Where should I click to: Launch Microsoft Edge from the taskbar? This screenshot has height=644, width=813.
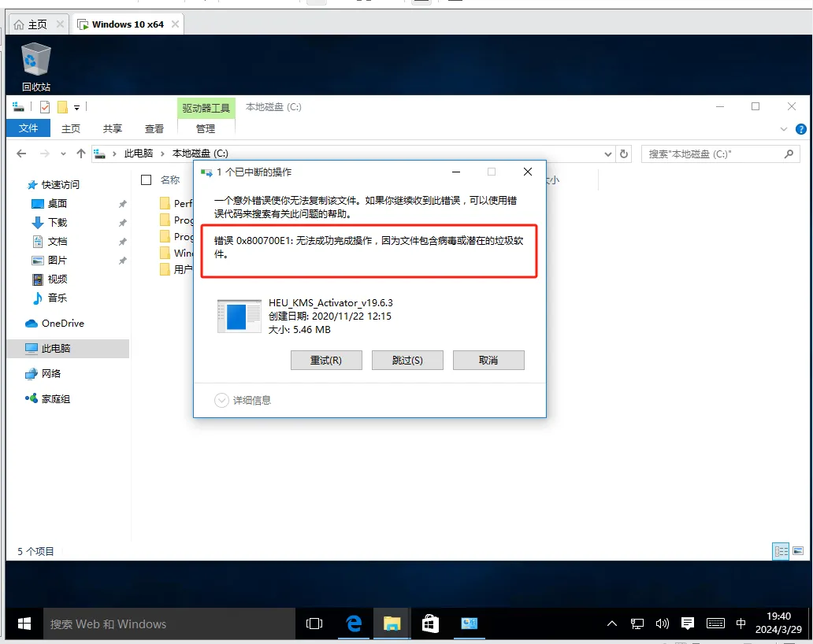[x=354, y=624]
